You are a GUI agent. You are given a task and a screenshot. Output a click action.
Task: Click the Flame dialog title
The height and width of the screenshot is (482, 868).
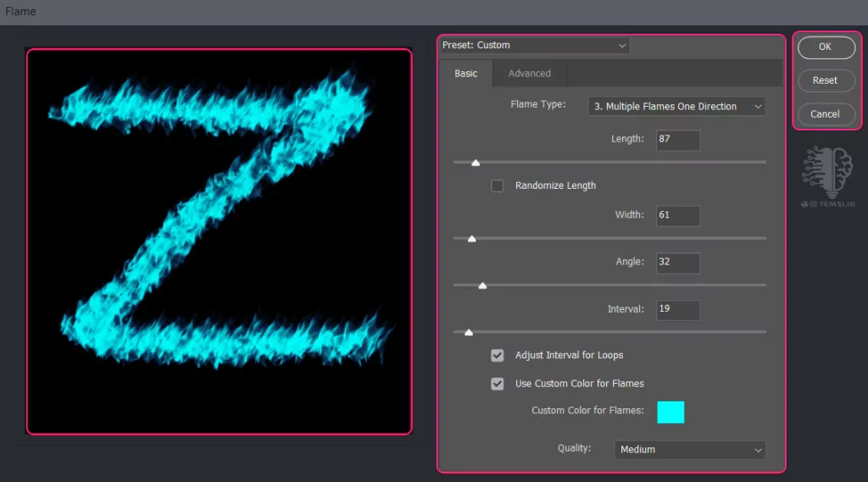[20, 12]
